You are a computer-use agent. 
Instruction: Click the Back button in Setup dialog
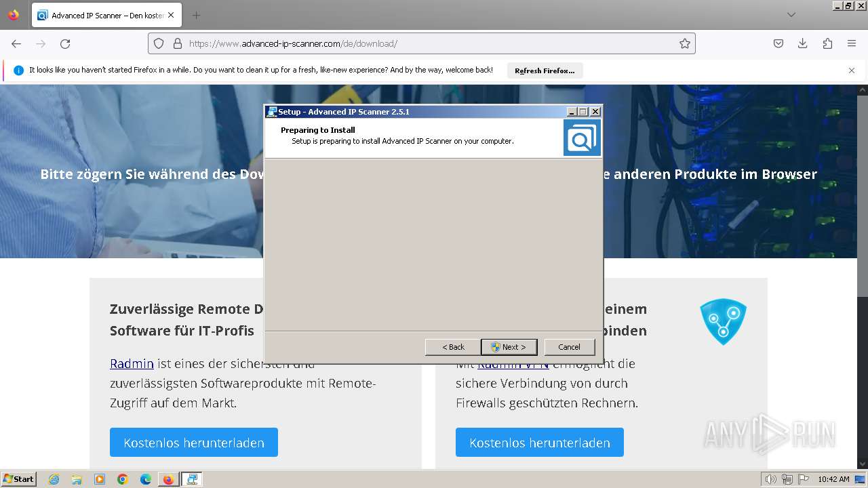pyautogui.click(x=453, y=347)
